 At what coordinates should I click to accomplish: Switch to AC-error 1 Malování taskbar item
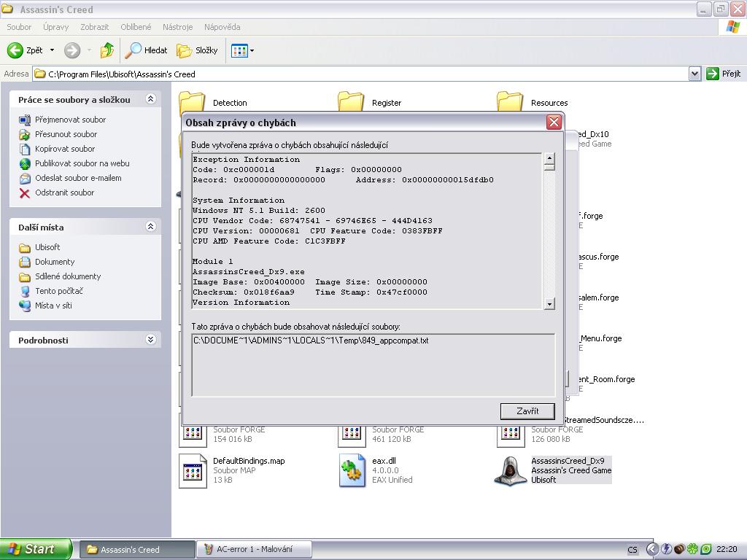[x=254, y=549]
